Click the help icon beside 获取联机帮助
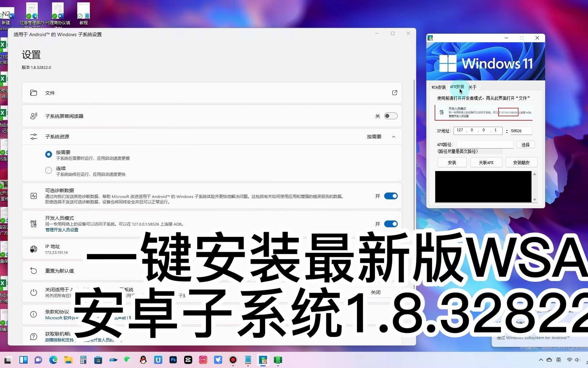The width and height of the screenshot is (588, 368). [x=33, y=337]
